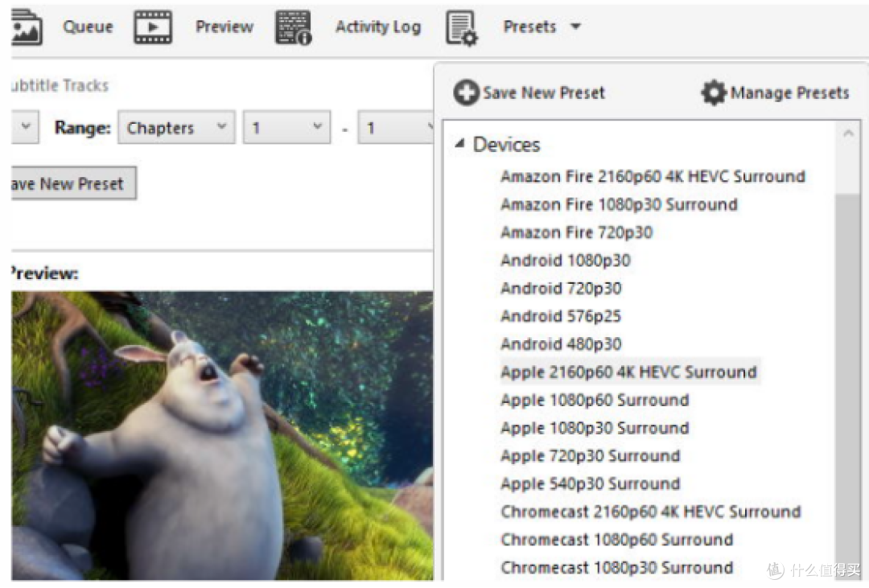
Task: Select Android 576p25 preset
Action: [560, 316]
